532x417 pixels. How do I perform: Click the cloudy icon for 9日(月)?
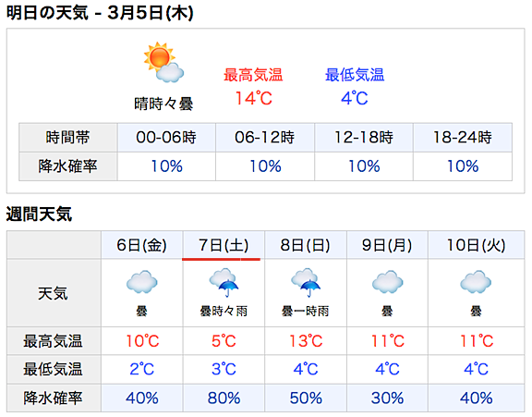tap(387, 282)
